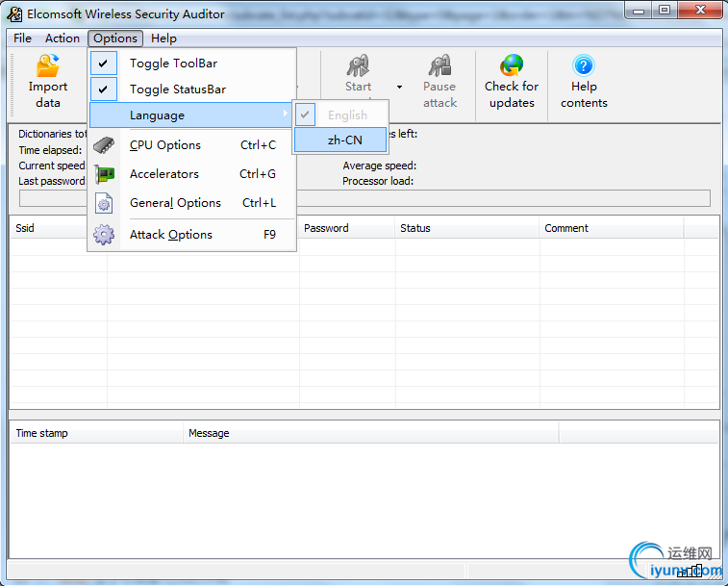Click the CPU Options chip icon
The width and height of the screenshot is (728, 586).
coord(104,145)
